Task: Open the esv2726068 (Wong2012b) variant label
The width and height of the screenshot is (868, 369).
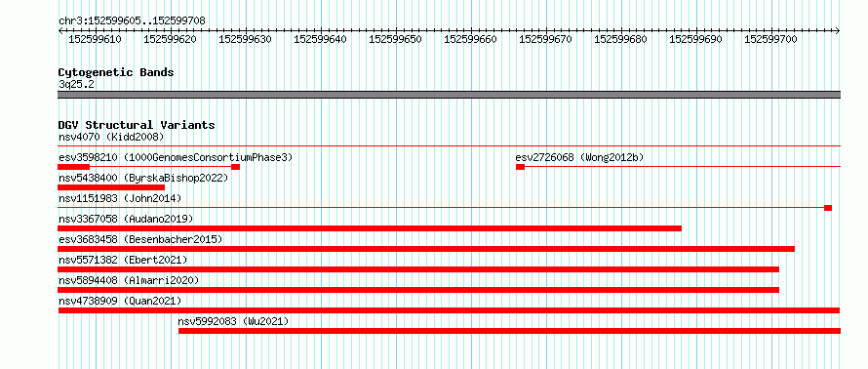Action: (579, 157)
